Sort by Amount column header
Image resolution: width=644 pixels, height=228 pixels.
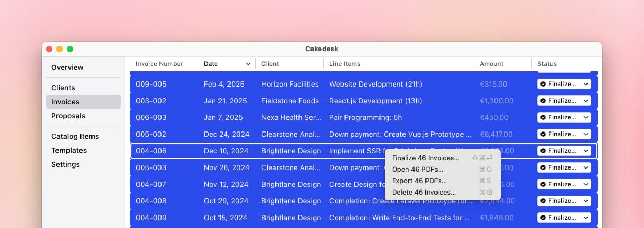coord(491,64)
